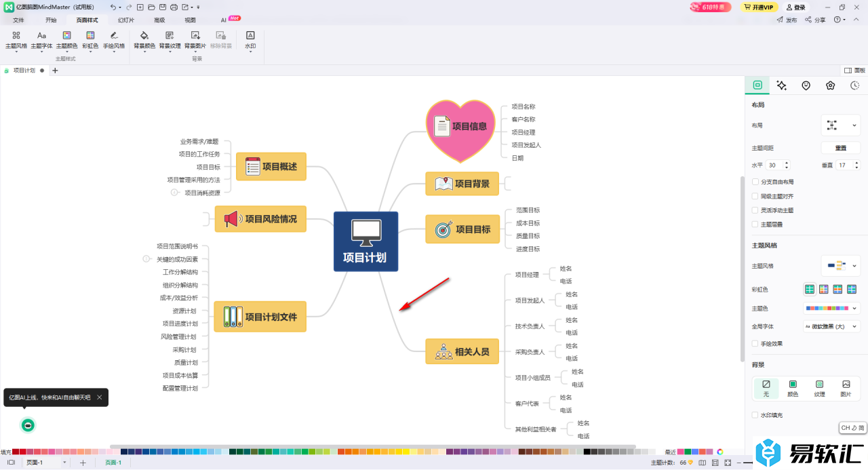Select 颜色 background option
The height and width of the screenshot is (470, 868).
point(793,388)
